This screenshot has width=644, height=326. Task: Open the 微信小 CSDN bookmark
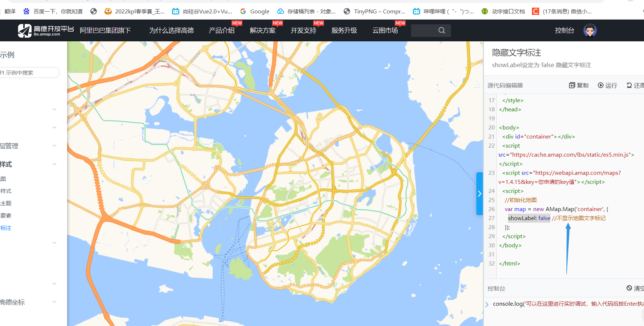click(562, 11)
